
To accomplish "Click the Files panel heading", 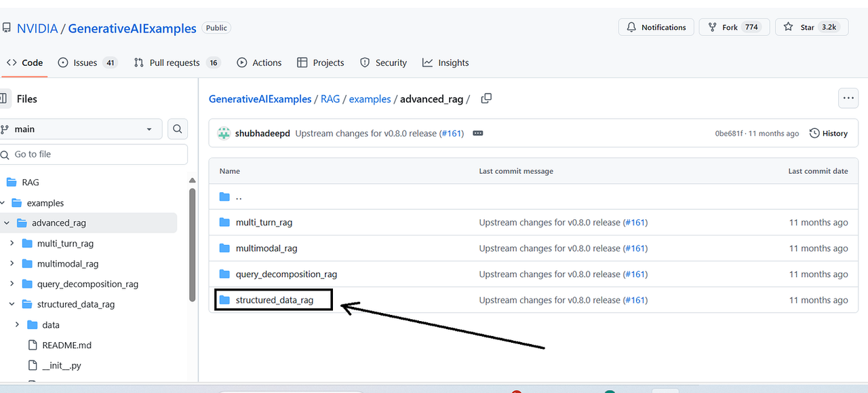I will click(x=27, y=98).
